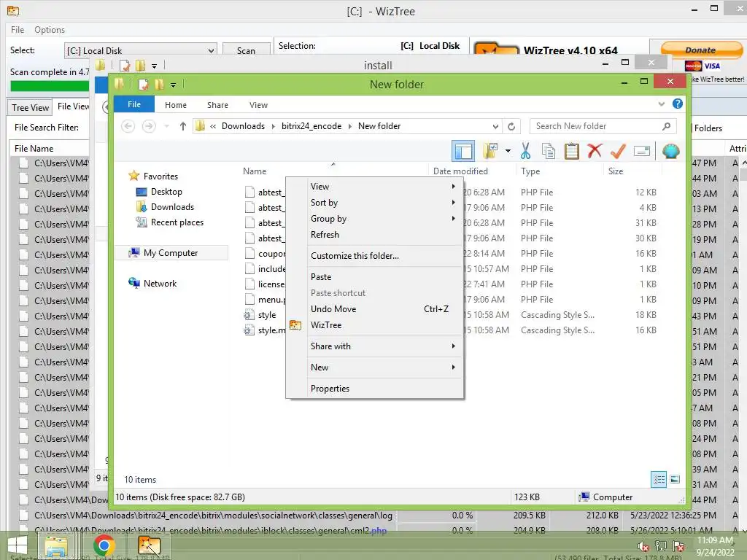Open WizTree Options menu
Screen dimensions: 747x560
point(50,29)
